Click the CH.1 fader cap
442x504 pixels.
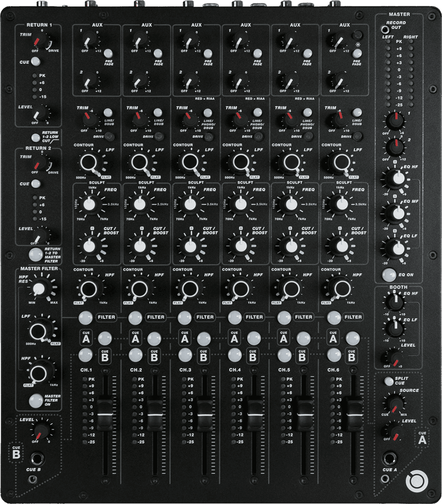(105, 414)
